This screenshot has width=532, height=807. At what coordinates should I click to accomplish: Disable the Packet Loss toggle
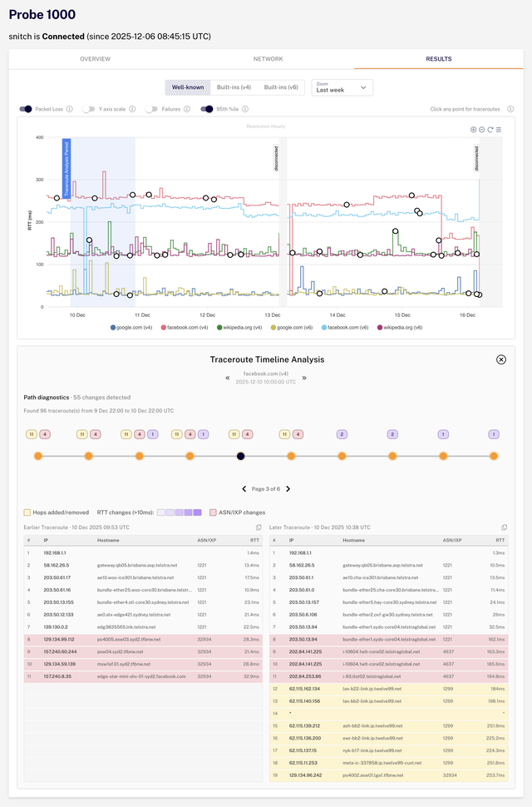27,110
